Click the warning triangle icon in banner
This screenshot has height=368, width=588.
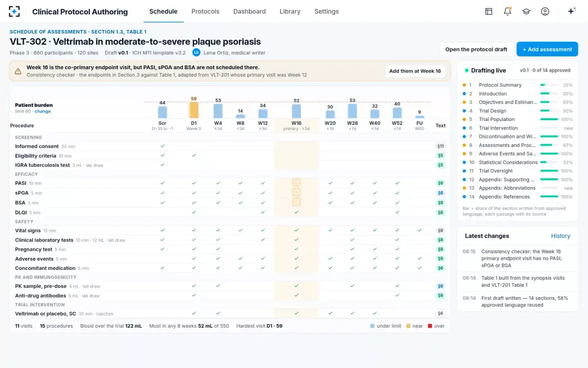(18, 71)
